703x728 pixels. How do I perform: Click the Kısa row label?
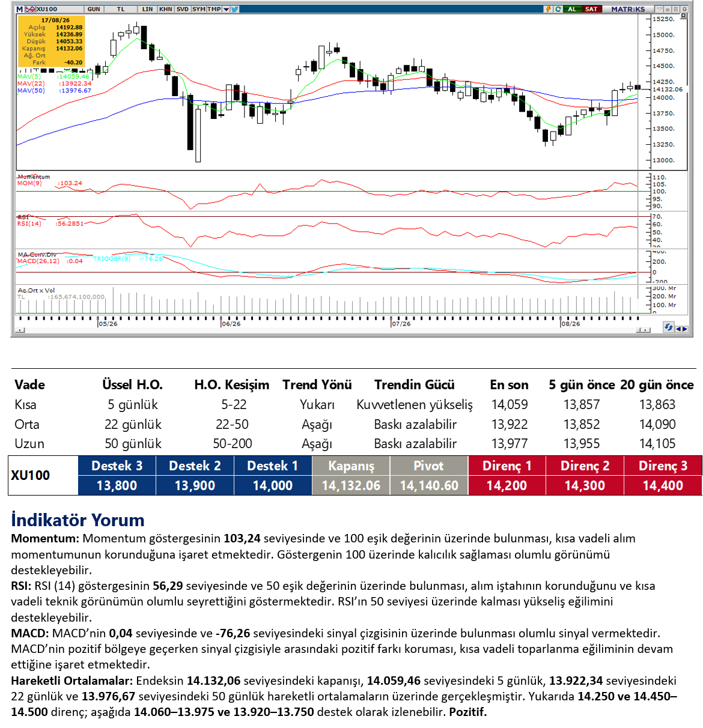pos(25,404)
